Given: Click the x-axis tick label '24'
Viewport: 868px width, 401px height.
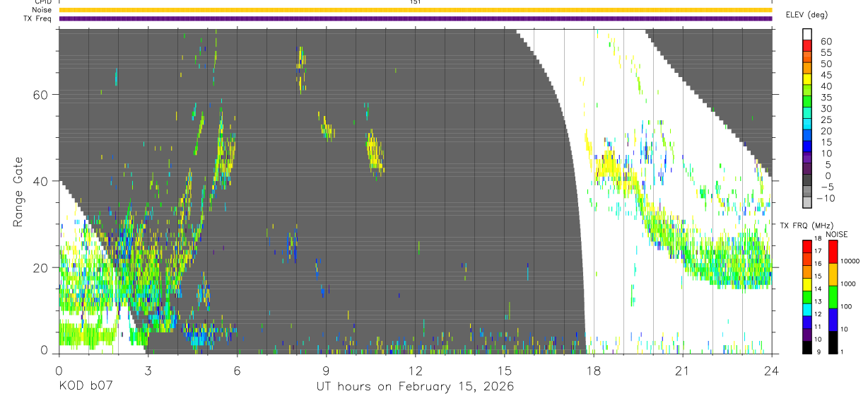Looking at the screenshot, I should pos(771,371).
